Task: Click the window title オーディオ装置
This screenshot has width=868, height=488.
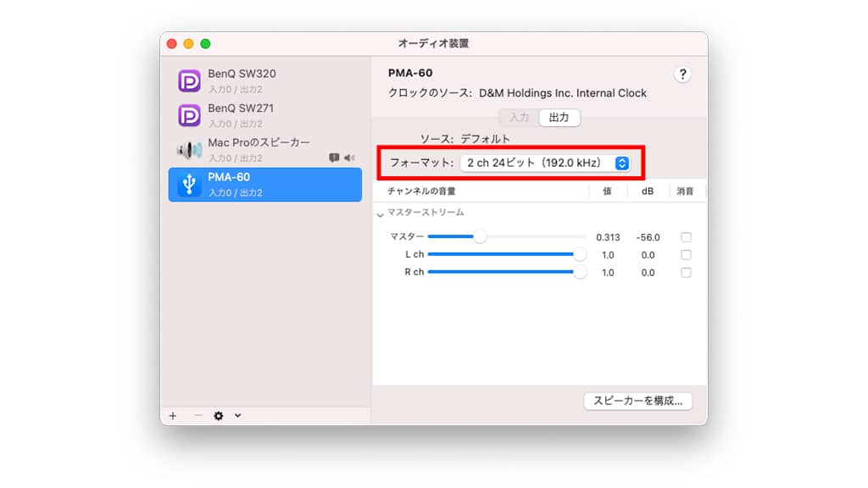Action: tap(433, 44)
